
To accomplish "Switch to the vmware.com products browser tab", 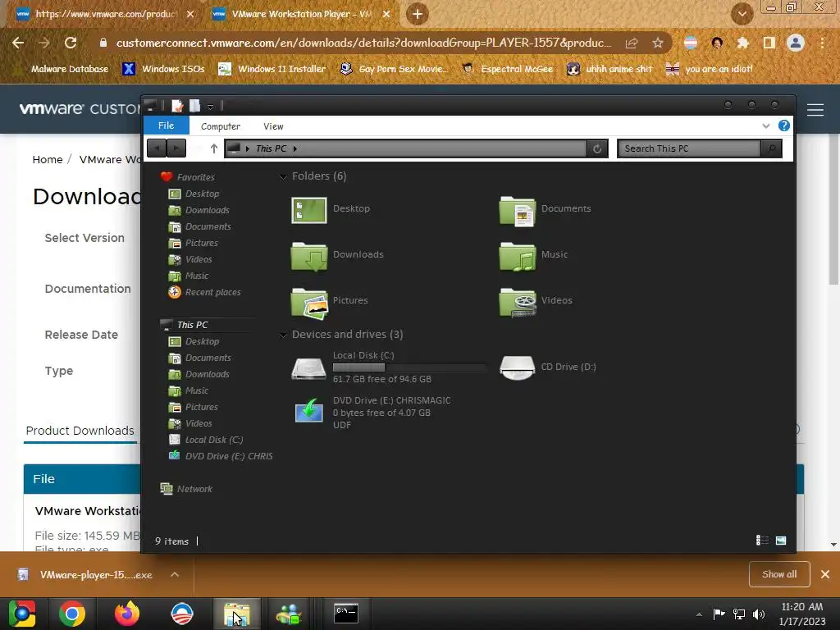I will click(106, 15).
